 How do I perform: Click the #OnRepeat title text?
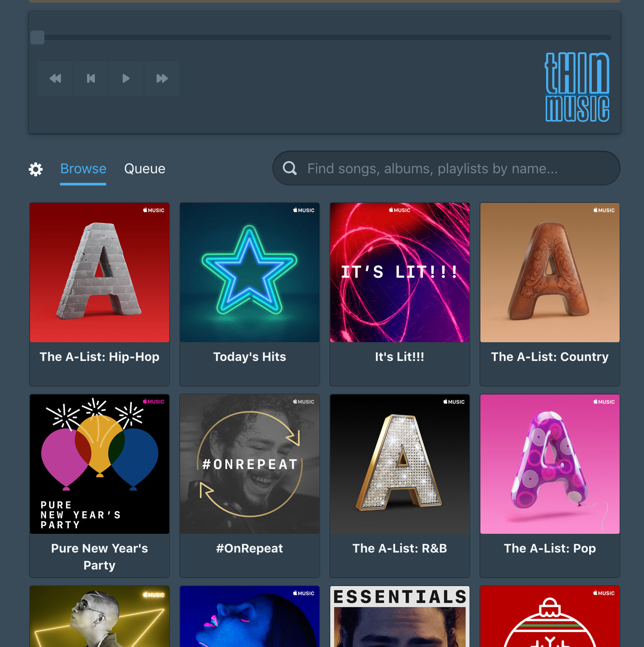click(250, 548)
